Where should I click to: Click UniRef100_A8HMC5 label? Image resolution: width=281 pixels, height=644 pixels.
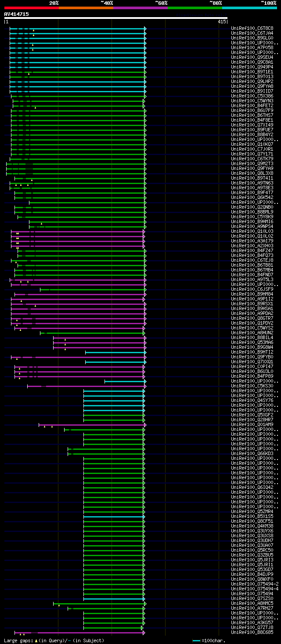click(252, 603)
